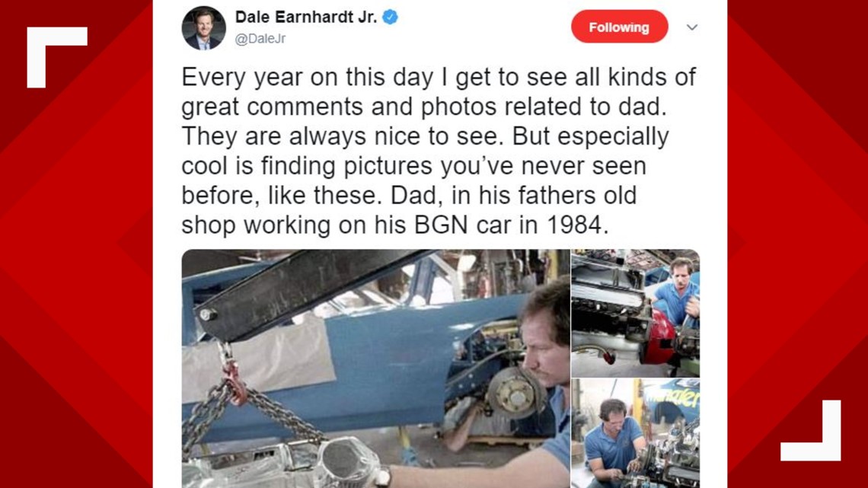Click the white corner bracket at top left

pyautogui.click(x=57, y=58)
